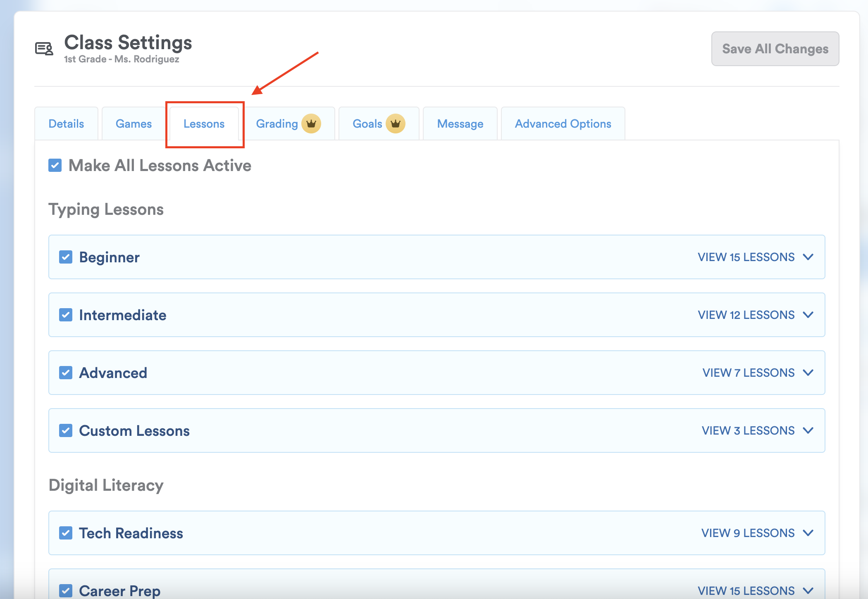Select the Message tab
Image resolution: width=868 pixels, height=599 pixels.
click(460, 124)
